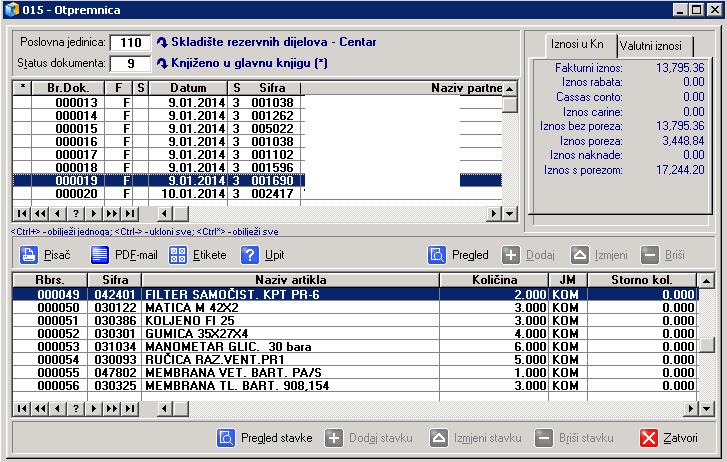Click the items list vertical scrollbar thumb
Image resolution: width=727 pixels, height=462 pixels.
pos(707,345)
